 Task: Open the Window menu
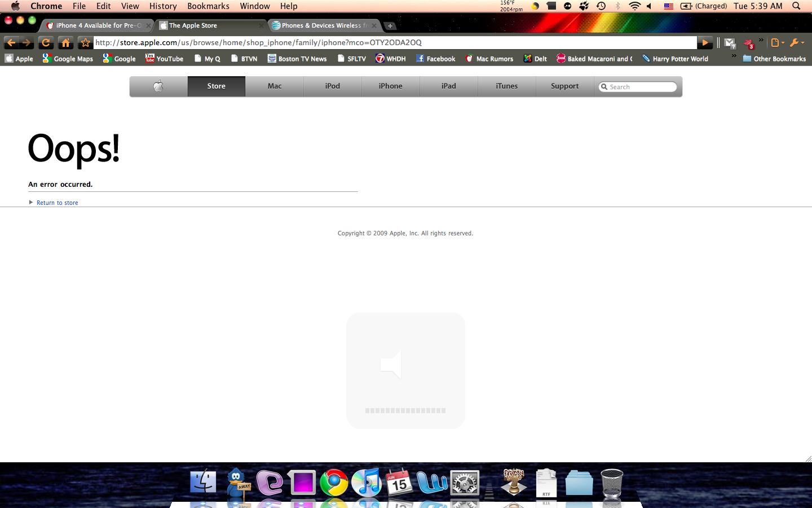click(x=255, y=6)
